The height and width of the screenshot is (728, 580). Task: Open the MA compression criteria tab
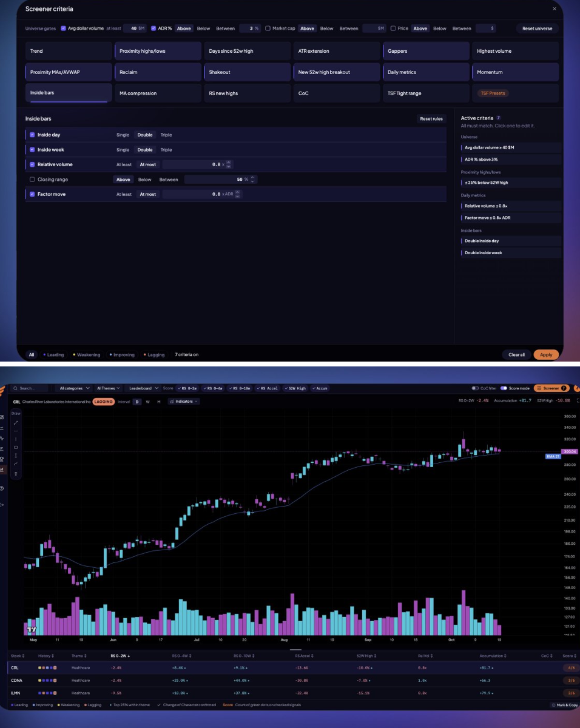point(158,93)
